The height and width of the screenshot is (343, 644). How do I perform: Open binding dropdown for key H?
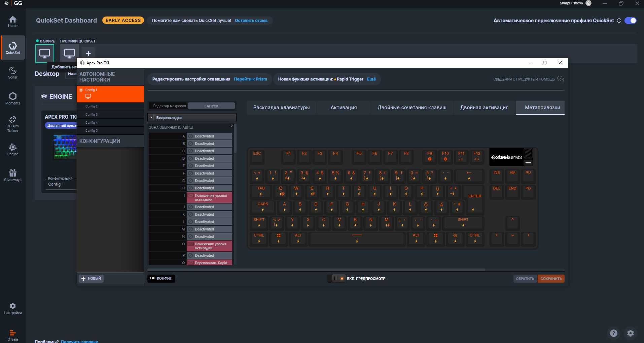(209, 188)
